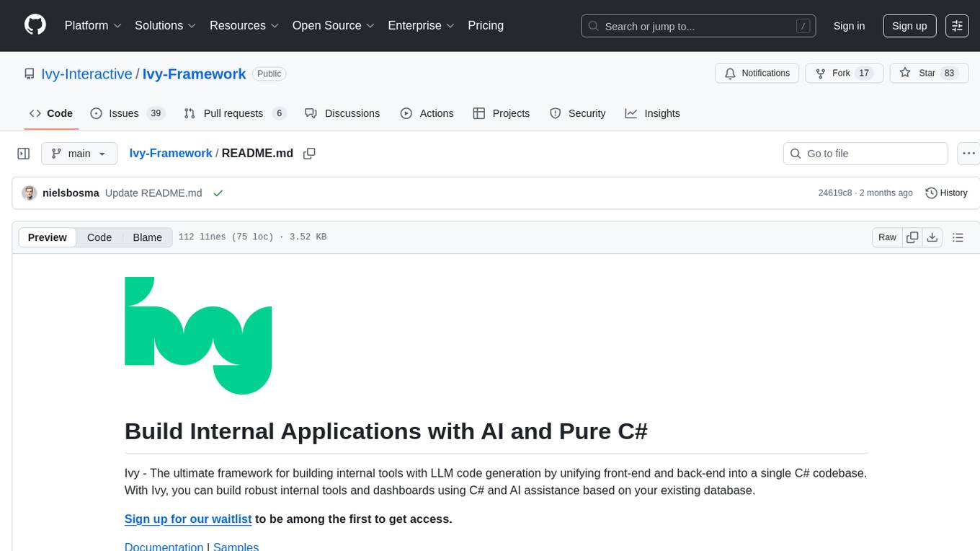Screen dimensions: 980x551
Task: Switch to the Code tab
Action: [50, 113]
